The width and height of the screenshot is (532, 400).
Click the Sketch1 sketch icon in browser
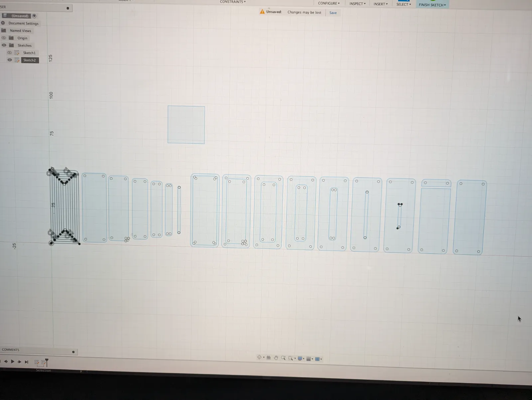tap(17, 52)
